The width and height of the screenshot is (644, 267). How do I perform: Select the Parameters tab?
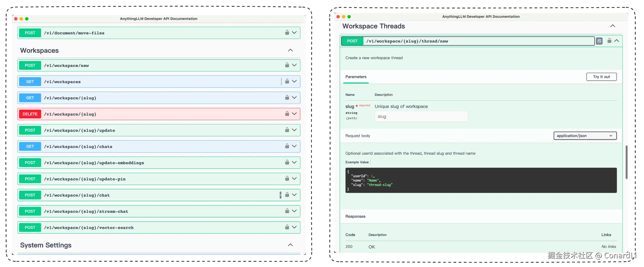click(x=356, y=77)
